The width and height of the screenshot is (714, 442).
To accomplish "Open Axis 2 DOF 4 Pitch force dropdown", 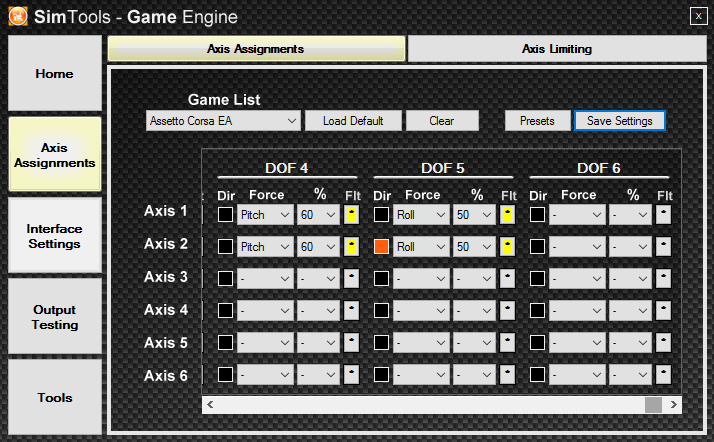I will (x=265, y=246).
